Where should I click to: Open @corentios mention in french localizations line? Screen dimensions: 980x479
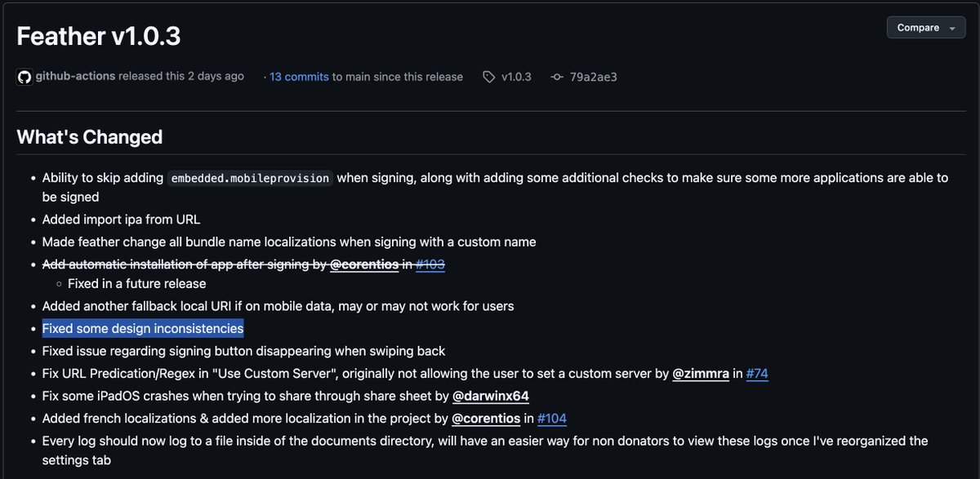click(x=486, y=419)
